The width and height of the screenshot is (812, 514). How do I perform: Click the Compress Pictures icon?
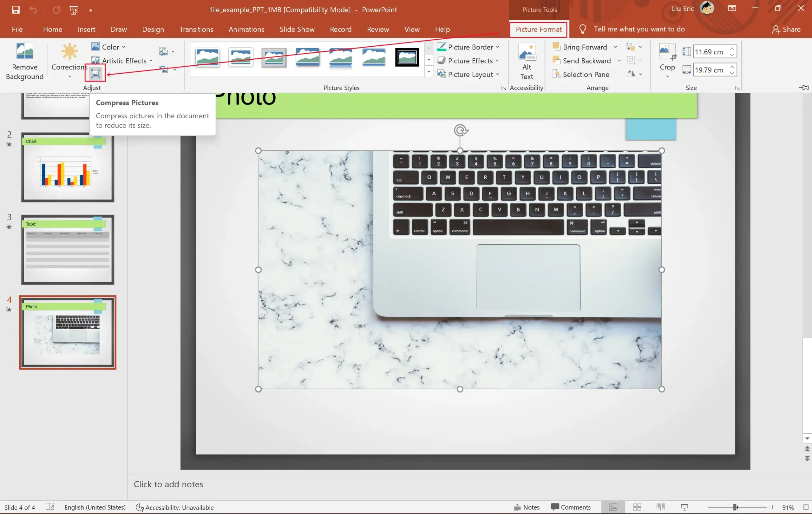[x=95, y=73]
